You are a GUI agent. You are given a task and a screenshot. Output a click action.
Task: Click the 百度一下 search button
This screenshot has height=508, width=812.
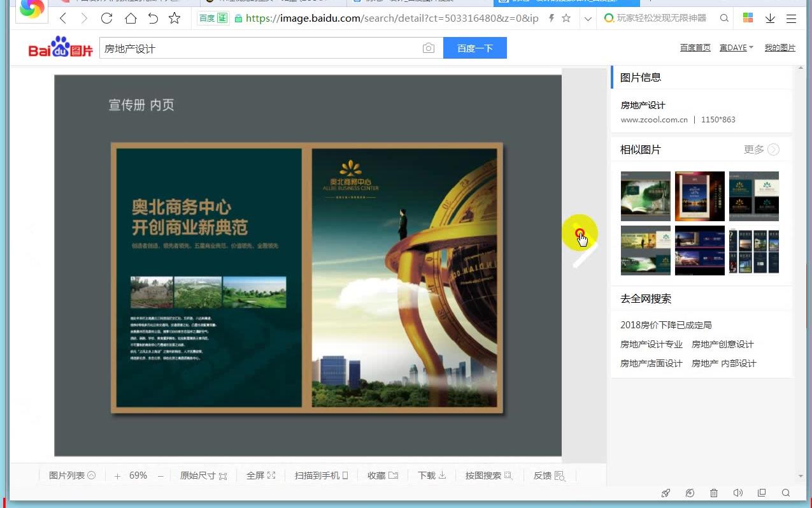click(x=475, y=48)
